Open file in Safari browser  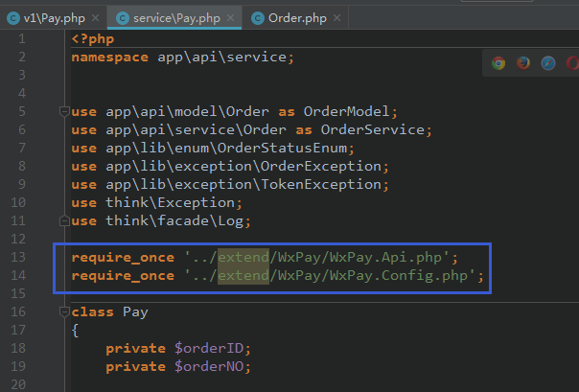[548, 63]
